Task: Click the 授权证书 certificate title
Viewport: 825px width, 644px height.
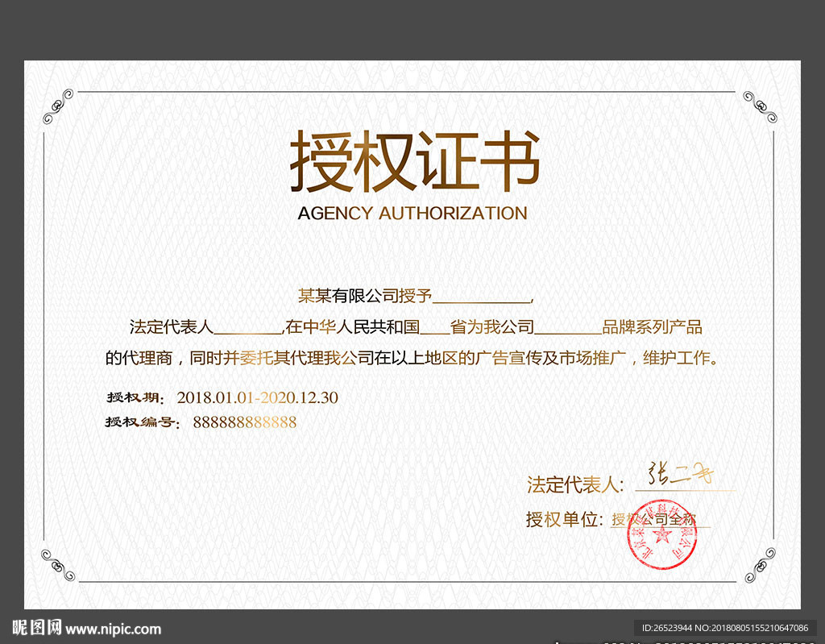Action: [x=415, y=160]
